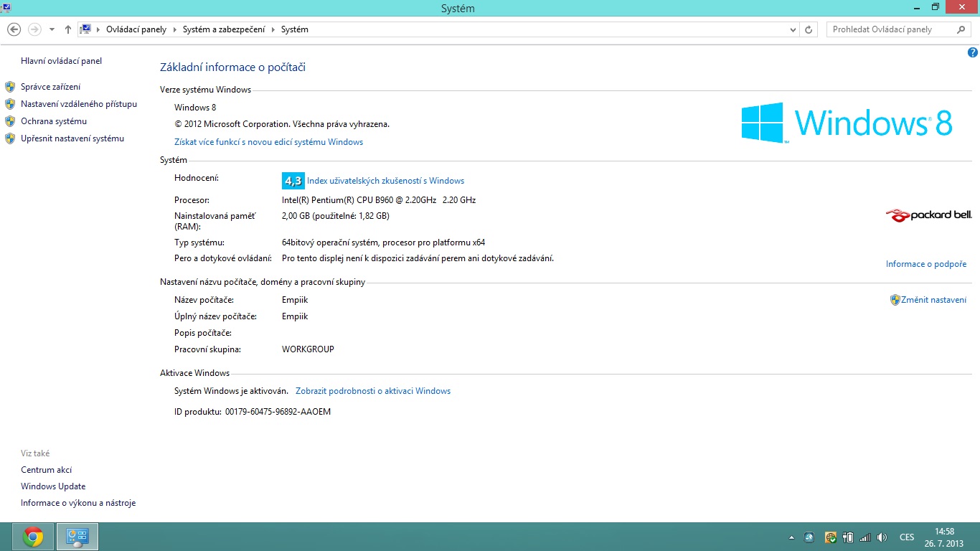Click the Systém window icon in the title bar

coord(4,7)
